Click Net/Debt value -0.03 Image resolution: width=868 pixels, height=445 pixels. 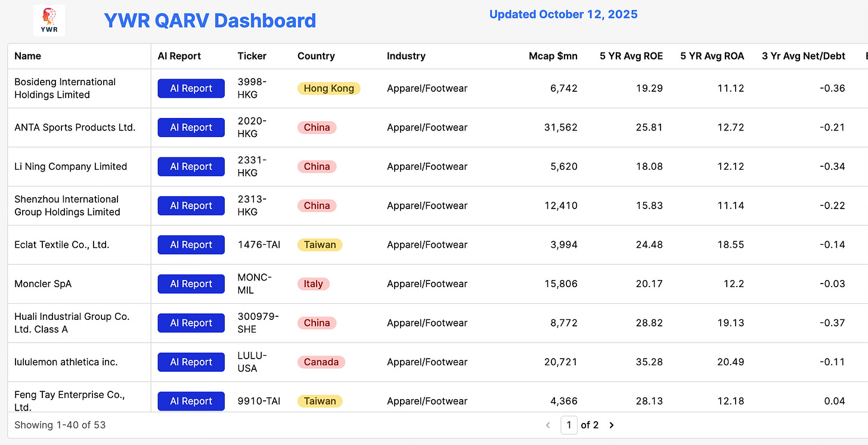pyautogui.click(x=832, y=284)
